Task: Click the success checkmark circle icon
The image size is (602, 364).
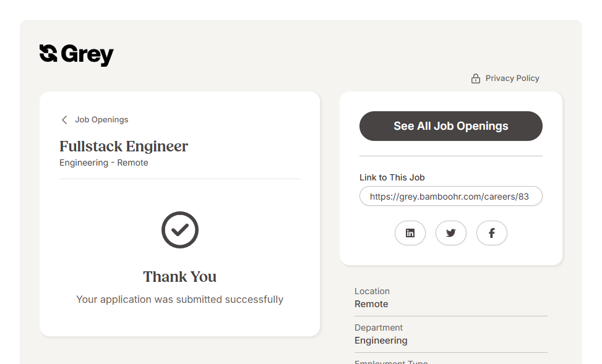Action: point(180,230)
